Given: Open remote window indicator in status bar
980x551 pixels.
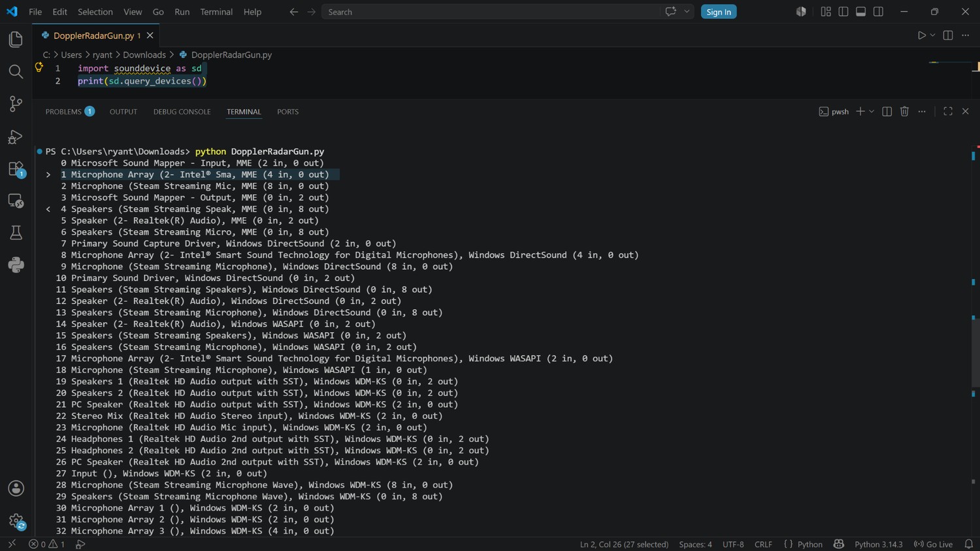Looking at the screenshot, I should pos(11,544).
